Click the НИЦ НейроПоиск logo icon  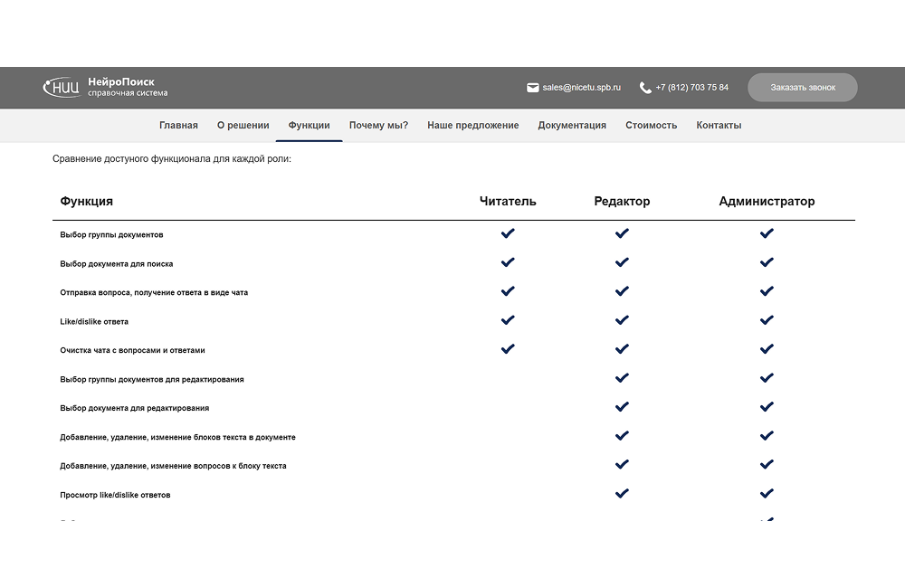click(62, 88)
